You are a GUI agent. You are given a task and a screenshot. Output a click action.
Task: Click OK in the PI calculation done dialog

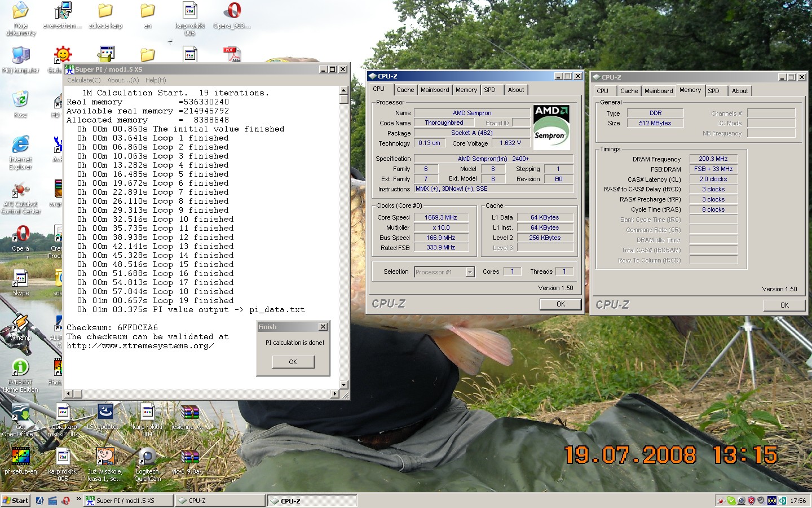click(x=293, y=362)
